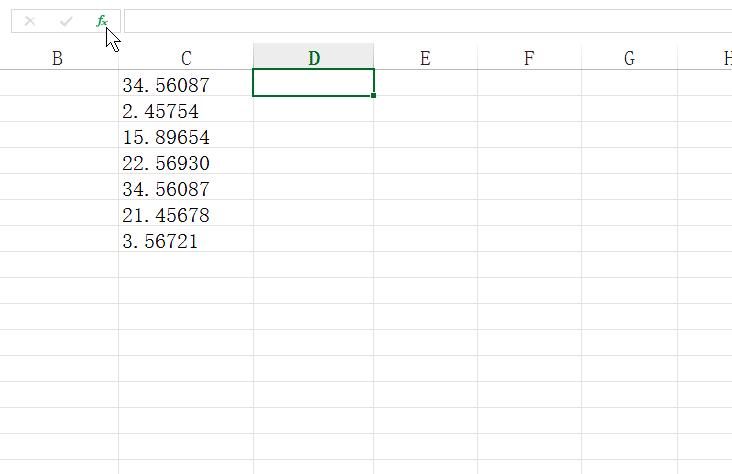The width and height of the screenshot is (732, 474).
Task: Click the cell with value 21.45678
Action: click(186, 215)
